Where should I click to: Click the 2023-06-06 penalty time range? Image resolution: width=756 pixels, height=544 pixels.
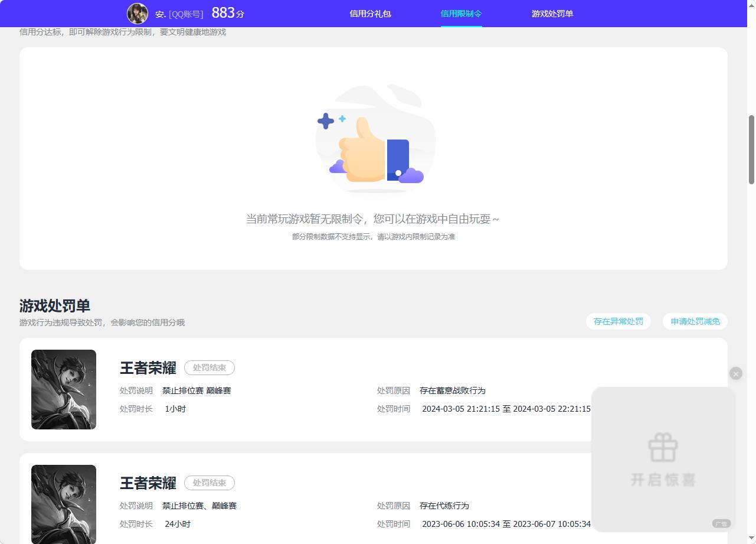pyautogui.click(x=506, y=524)
